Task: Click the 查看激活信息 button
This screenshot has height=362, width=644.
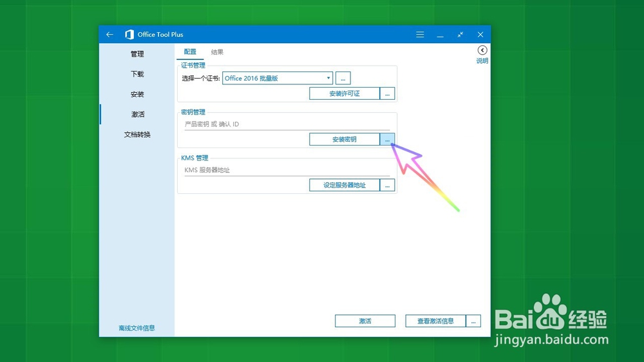Action: coord(435,321)
